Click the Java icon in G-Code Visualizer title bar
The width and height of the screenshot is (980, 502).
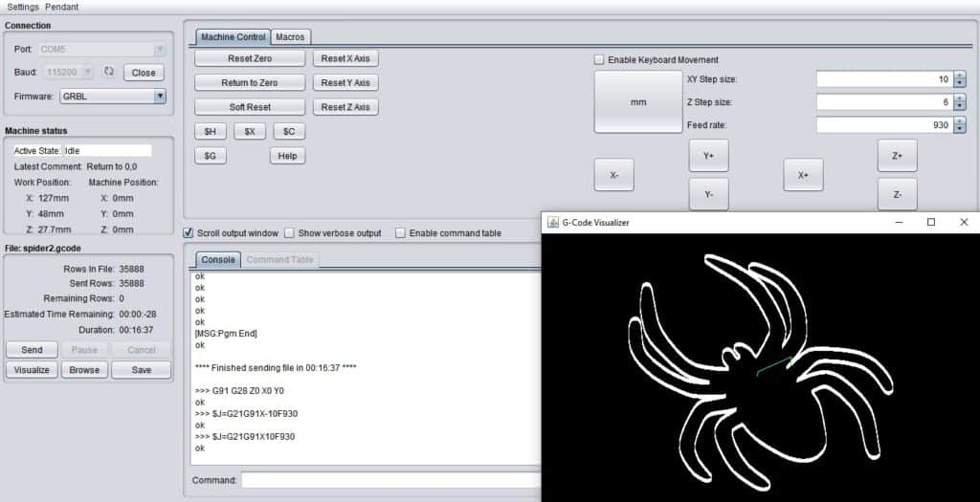click(x=552, y=222)
